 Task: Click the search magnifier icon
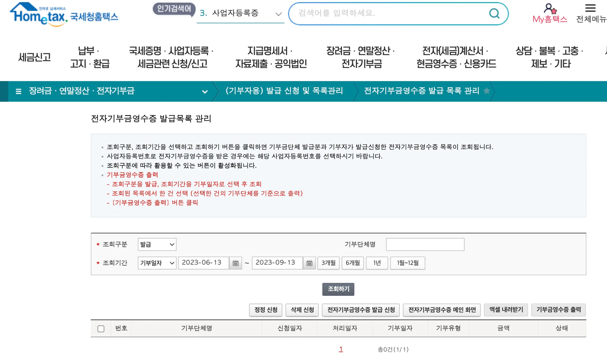pos(494,13)
